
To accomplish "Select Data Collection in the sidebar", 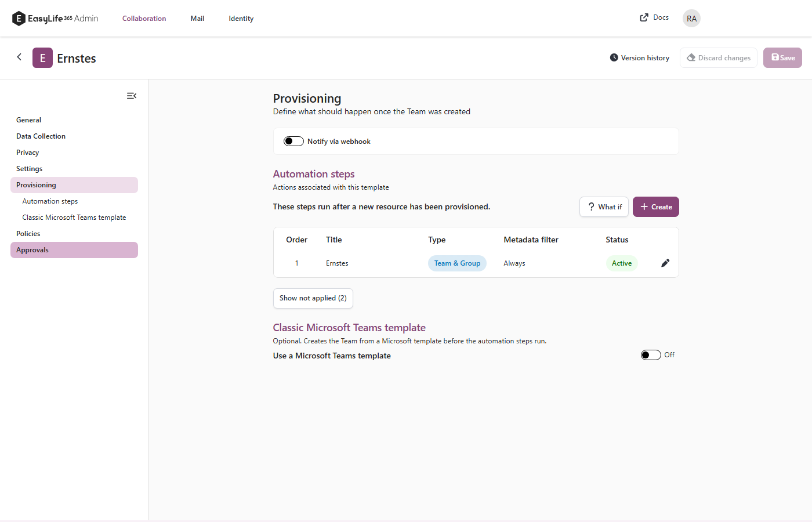I will [74, 136].
